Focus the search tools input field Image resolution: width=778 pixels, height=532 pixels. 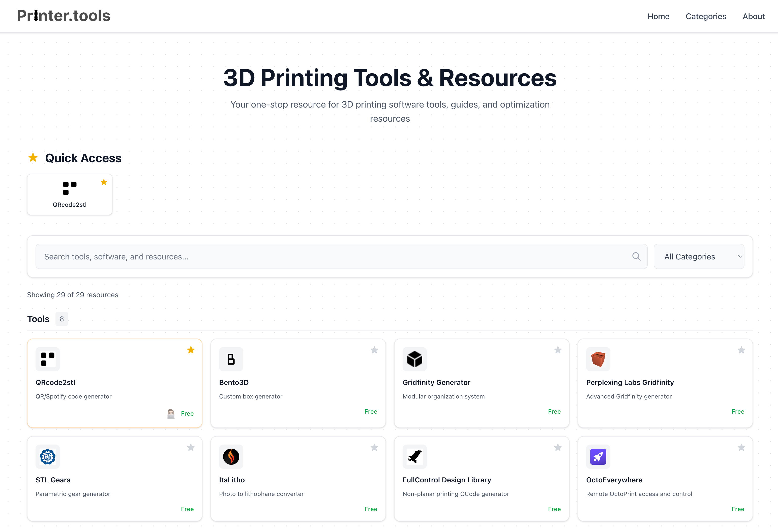click(341, 256)
